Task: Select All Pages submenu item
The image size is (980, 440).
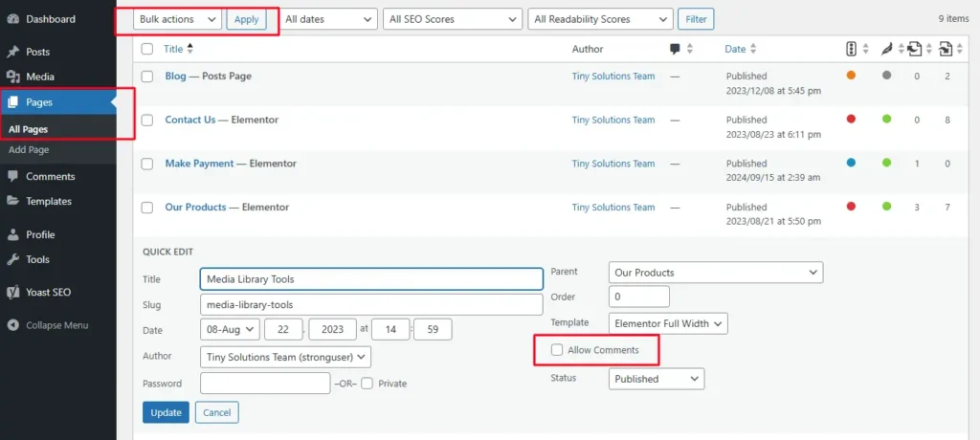Action: pyautogui.click(x=28, y=129)
